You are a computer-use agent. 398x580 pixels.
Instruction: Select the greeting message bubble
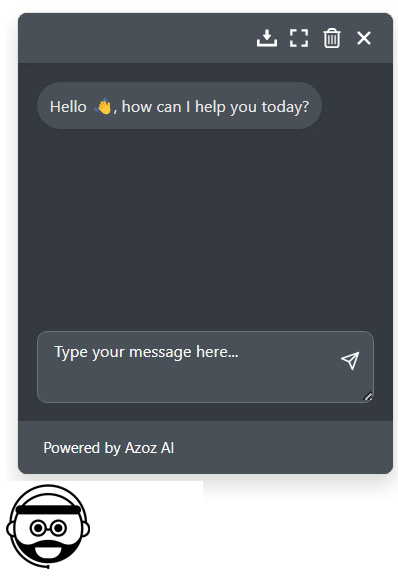[x=179, y=106]
